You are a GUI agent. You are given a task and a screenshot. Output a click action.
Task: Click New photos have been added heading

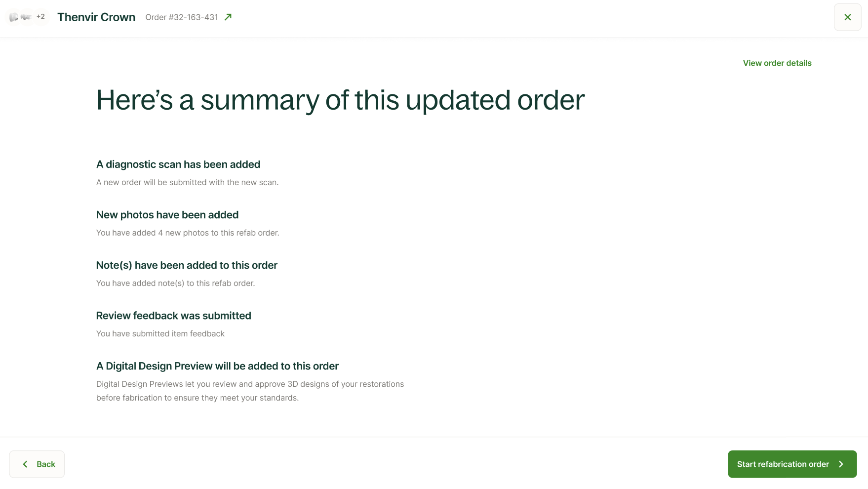tap(167, 214)
